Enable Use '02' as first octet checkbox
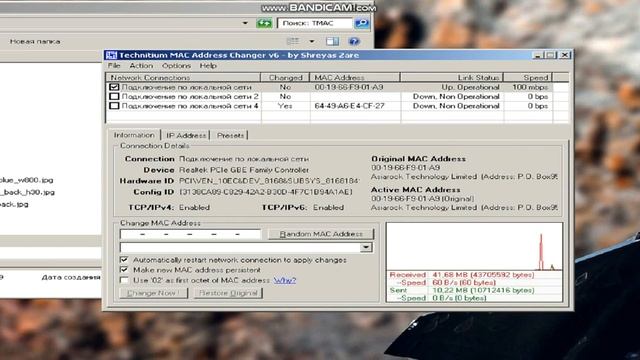The width and height of the screenshot is (640, 360). [x=124, y=280]
